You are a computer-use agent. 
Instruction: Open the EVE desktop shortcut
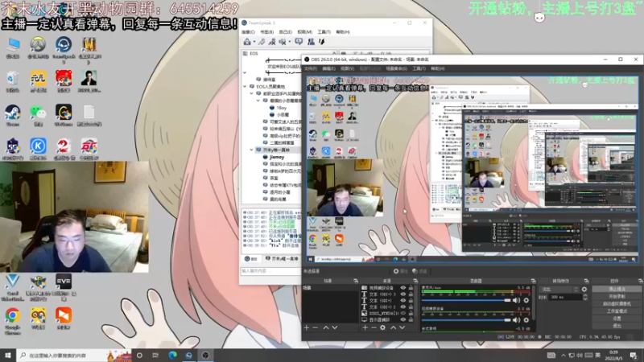[x=64, y=286]
